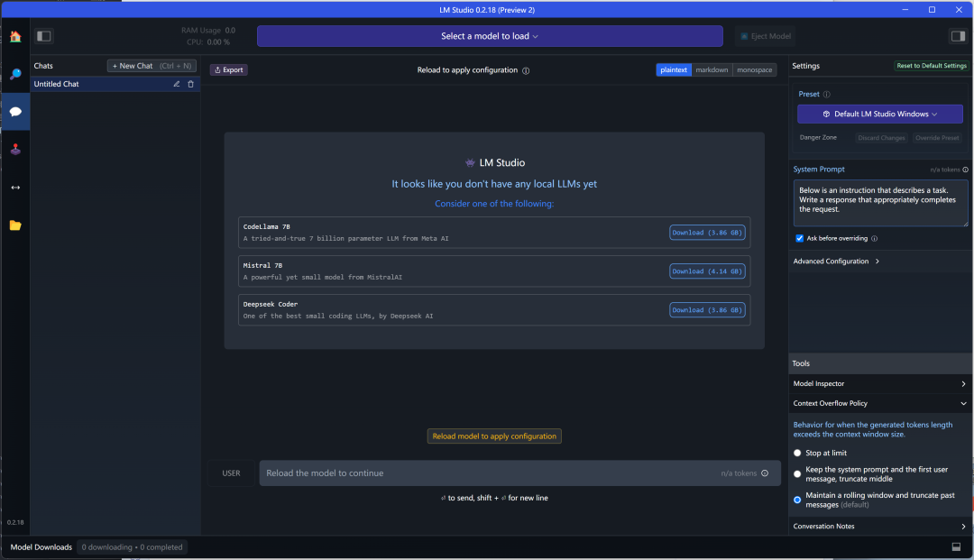
Task: Open the AI Chat speech bubble icon
Action: point(15,112)
